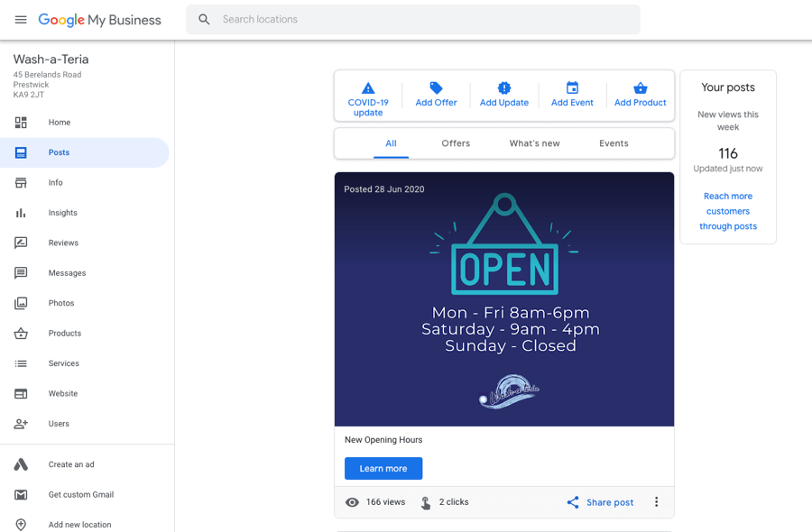This screenshot has height=532, width=812.
Task: Select Create an ad option
Action: 71,464
